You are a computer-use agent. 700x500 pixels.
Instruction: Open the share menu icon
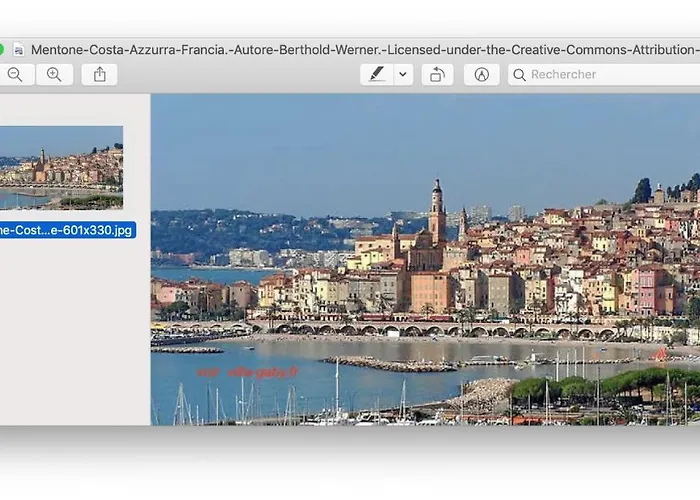coord(99,74)
